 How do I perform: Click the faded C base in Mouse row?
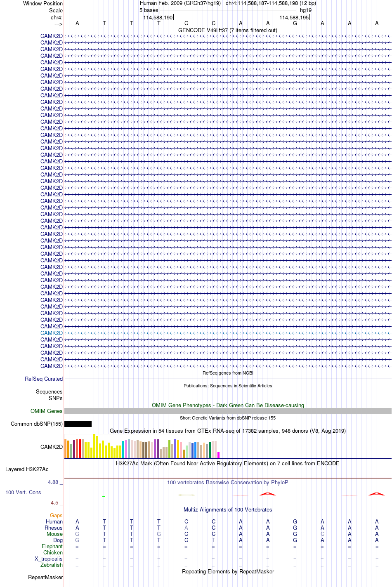click(x=322, y=534)
